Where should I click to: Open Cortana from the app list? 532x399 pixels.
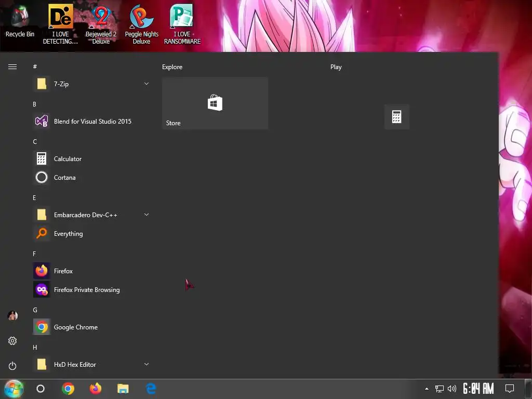(92, 178)
